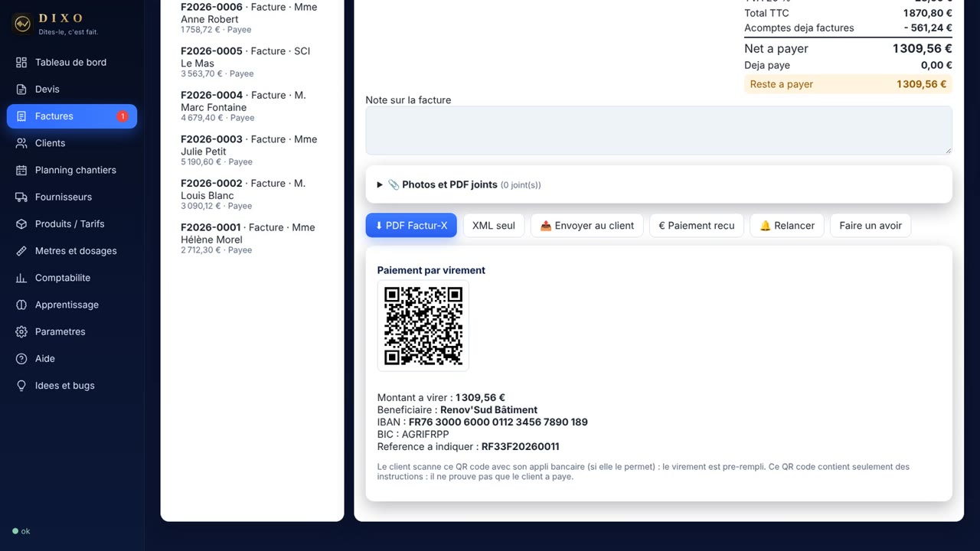Click the Metres et dosages ruler icon
Viewport: 980px width, 551px height.
pos(21,251)
